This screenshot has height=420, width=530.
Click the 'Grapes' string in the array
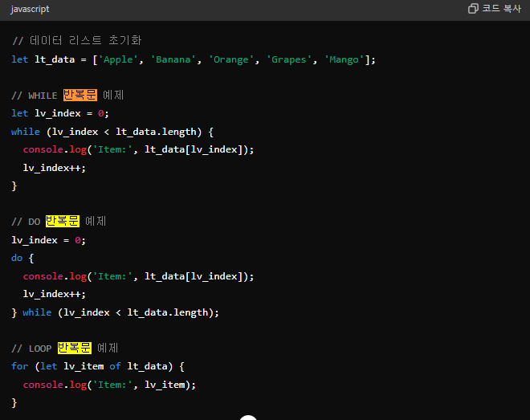tap(288, 59)
